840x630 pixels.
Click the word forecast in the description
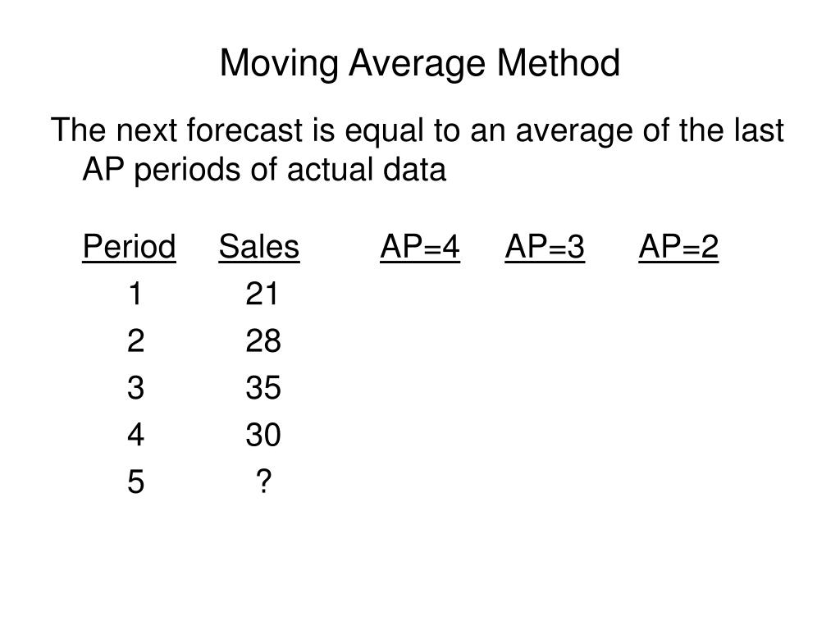244,130
